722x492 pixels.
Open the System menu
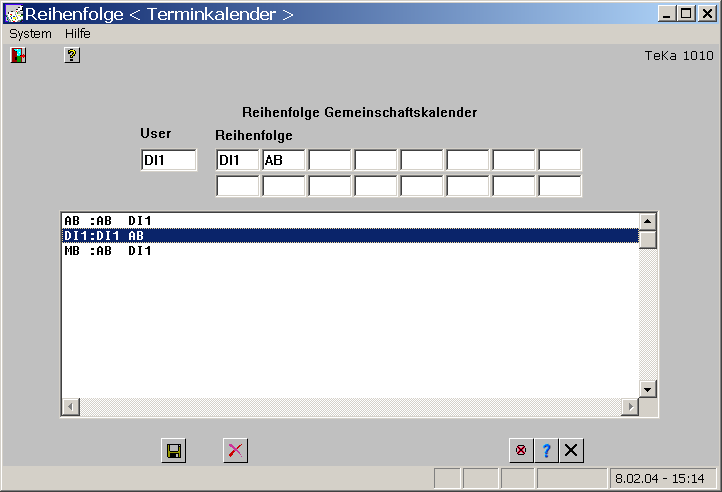pos(30,34)
